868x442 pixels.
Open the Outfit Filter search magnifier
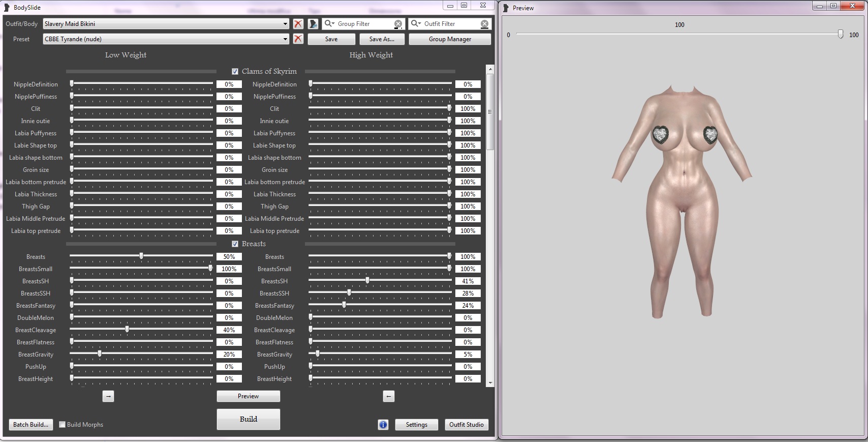click(416, 23)
